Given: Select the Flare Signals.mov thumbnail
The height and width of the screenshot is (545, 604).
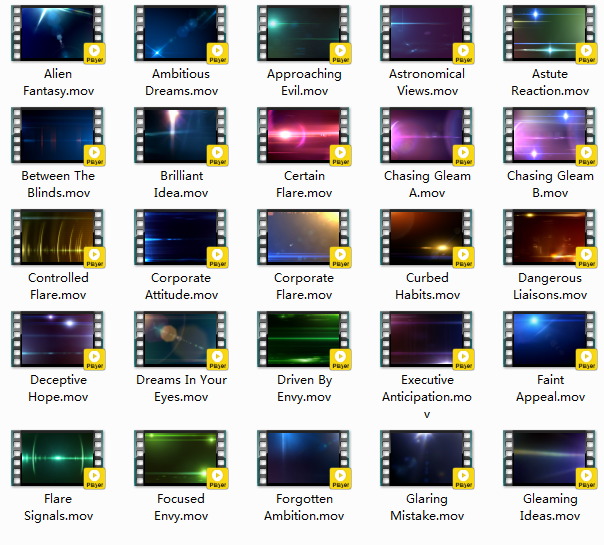Looking at the screenshot, I should 58,459.
